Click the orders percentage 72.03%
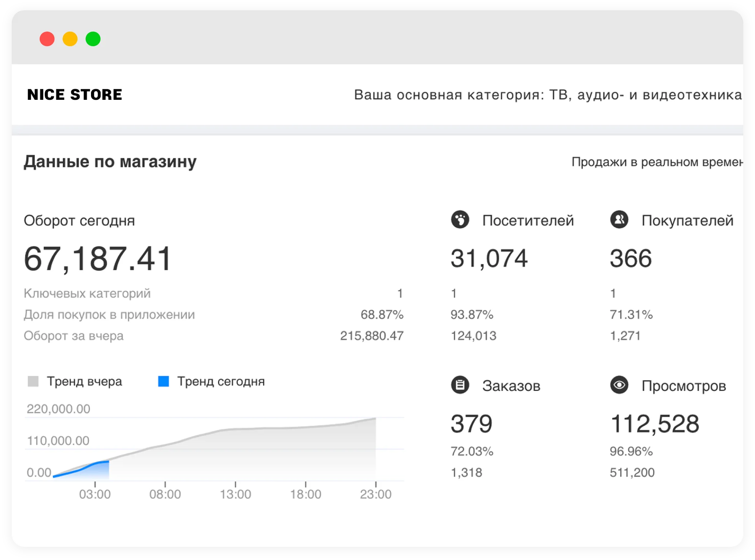 (472, 451)
